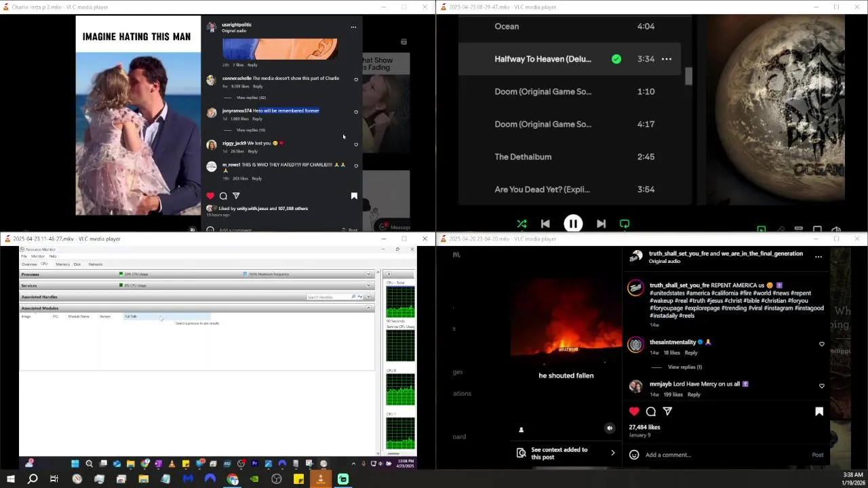This screenshot has height=488, width=868.
Task: Switch to Overview tab in Resource Monitor
Action: [29, 264]
